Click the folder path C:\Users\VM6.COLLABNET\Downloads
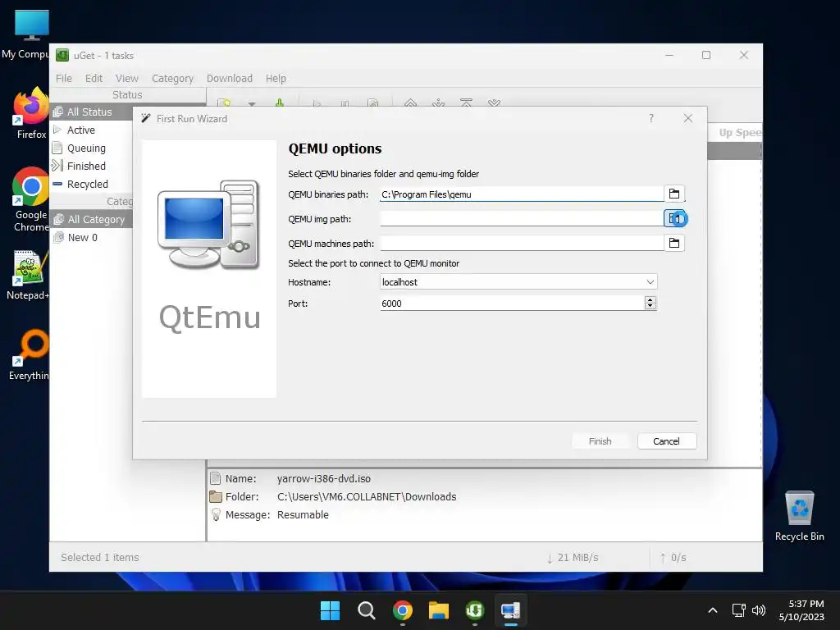This screenshot has width=840, height=630. 367,496
